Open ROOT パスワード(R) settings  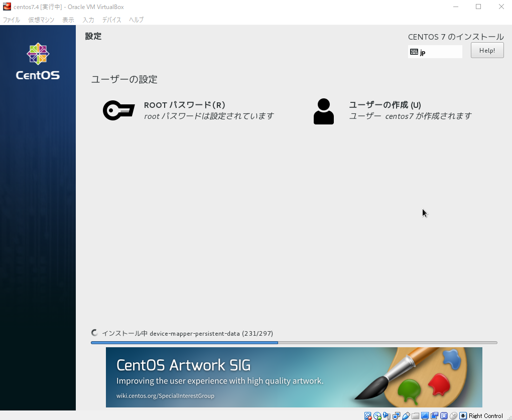184,105
